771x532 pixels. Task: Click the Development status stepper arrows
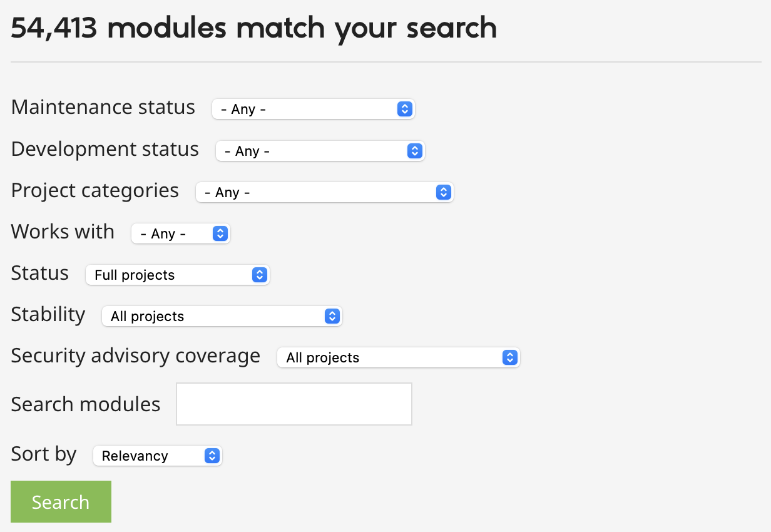pos(414,151)
